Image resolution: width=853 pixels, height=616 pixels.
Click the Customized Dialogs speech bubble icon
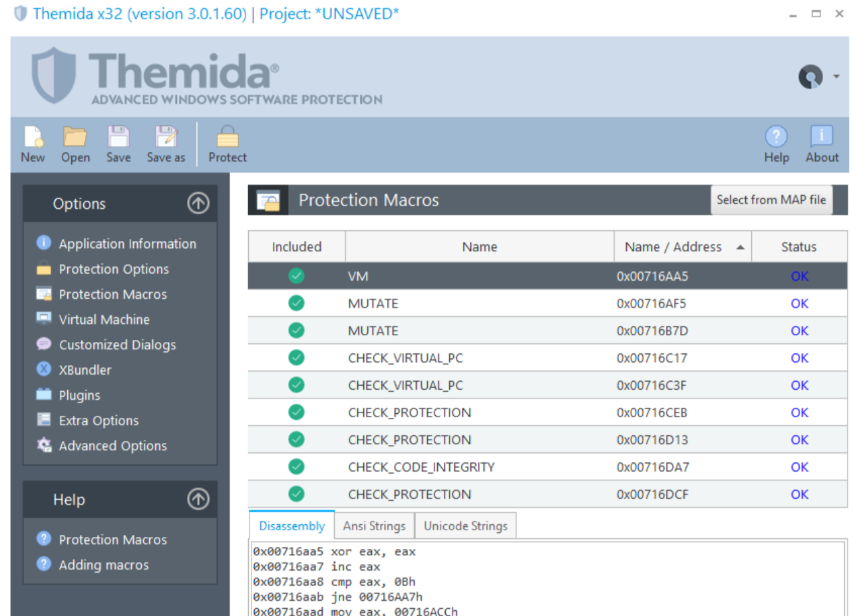point(44,344)
